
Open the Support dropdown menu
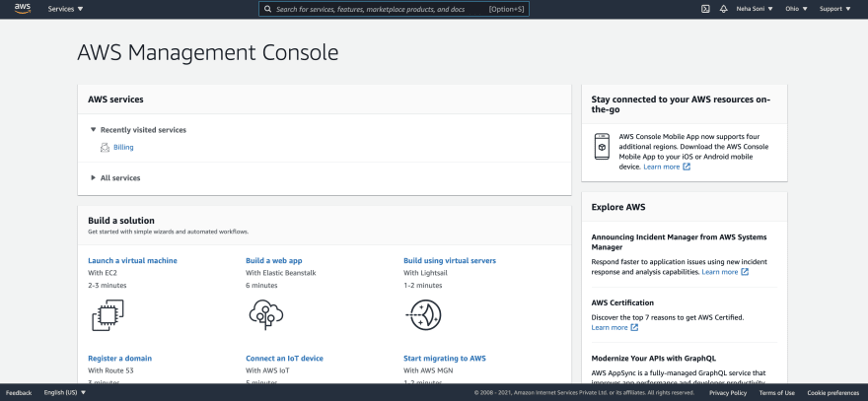point(834,9)
